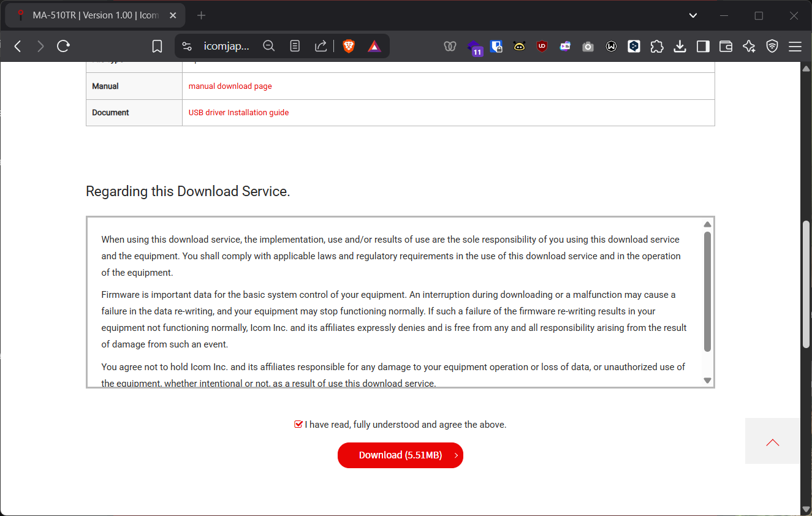Screen dimensions: 812x516
Task: Open the Extensions puzzle piece menu
Action: (x=657, y=46)
